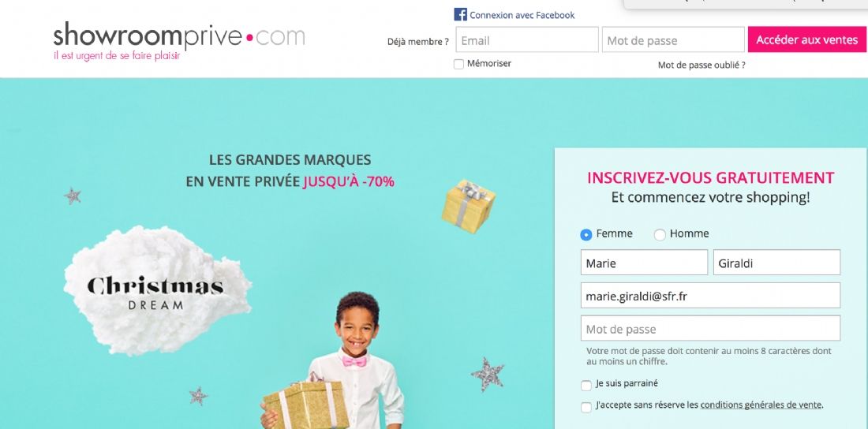Focus the header Email login field
The width and height of the screenshot is (868, 429).
(527, 39)
